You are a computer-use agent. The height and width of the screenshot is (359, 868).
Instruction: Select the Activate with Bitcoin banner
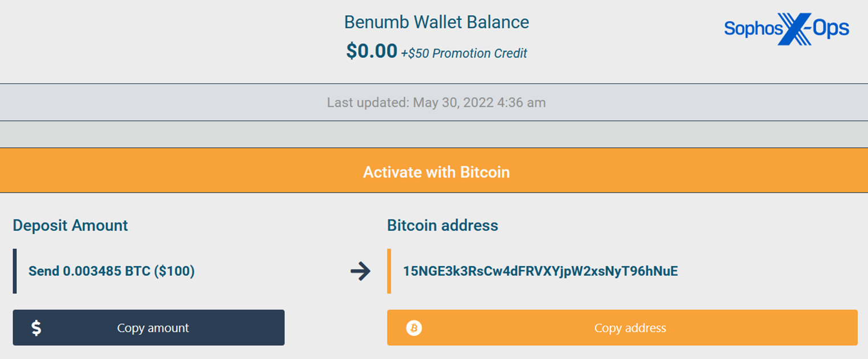click(436, 172)
